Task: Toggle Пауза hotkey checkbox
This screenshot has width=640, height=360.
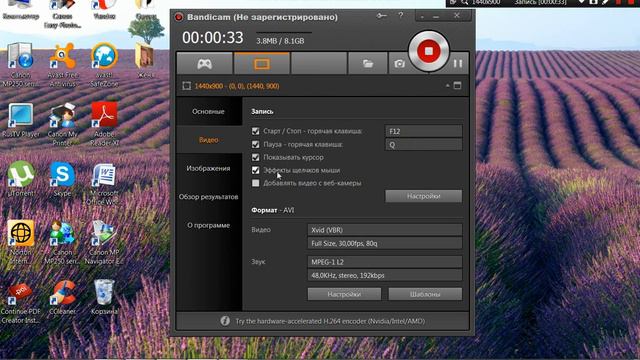Action: [256, 144]
